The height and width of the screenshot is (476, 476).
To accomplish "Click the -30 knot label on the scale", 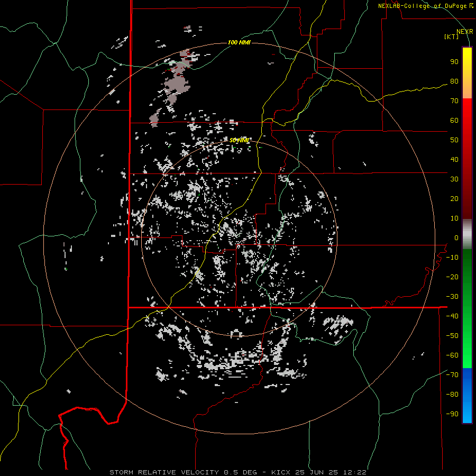I will pos(452,297).
